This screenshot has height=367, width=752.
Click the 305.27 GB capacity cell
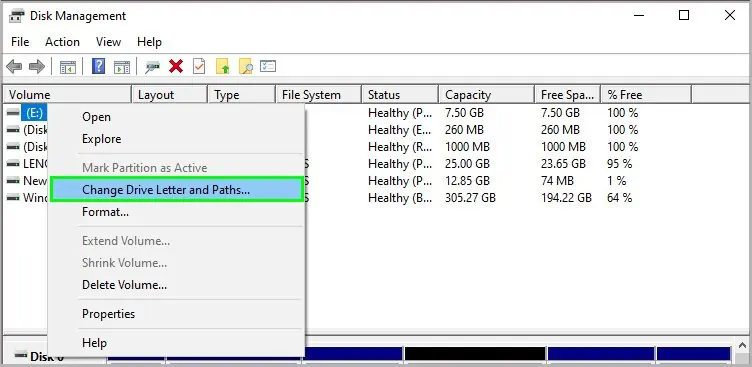470,198
